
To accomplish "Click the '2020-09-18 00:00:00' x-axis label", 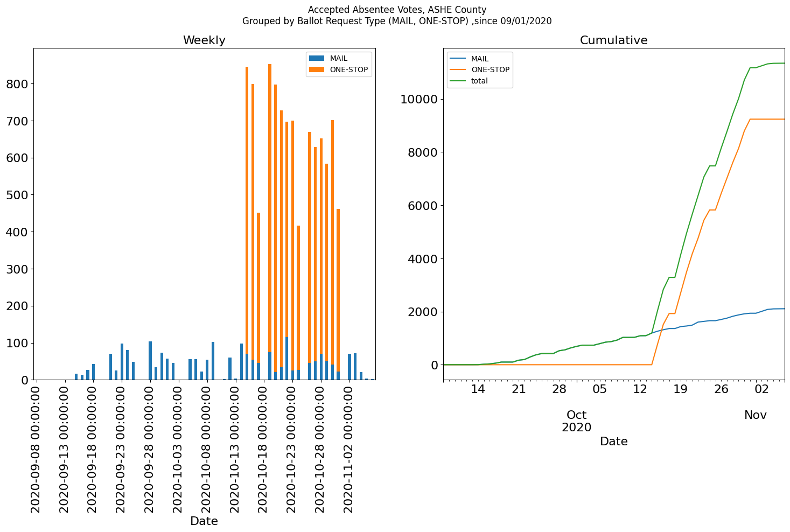I will point(94,449).
